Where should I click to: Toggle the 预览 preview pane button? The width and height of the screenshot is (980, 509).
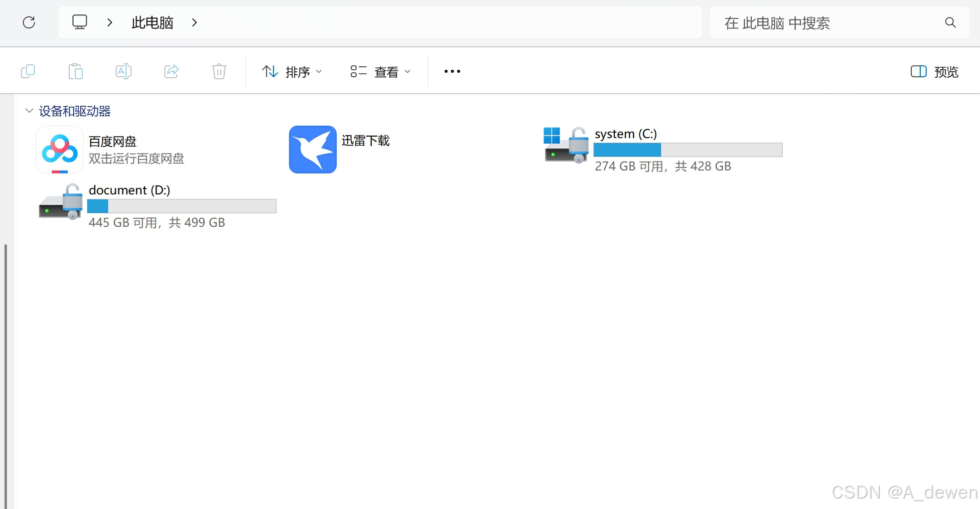(x=935, y=72)
